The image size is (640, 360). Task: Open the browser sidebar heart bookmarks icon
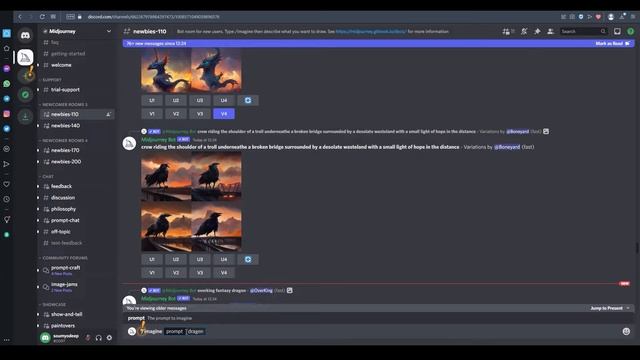7,184
